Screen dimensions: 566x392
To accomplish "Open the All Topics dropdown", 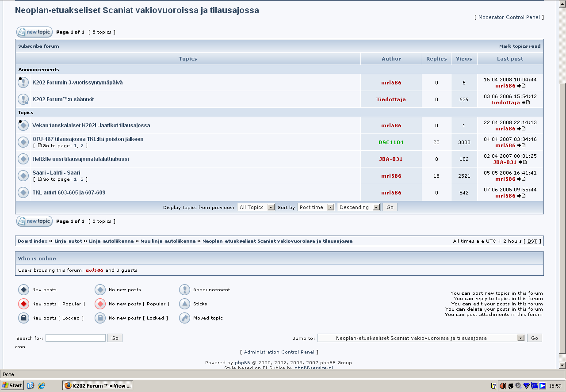I will [x=256, y=207].
